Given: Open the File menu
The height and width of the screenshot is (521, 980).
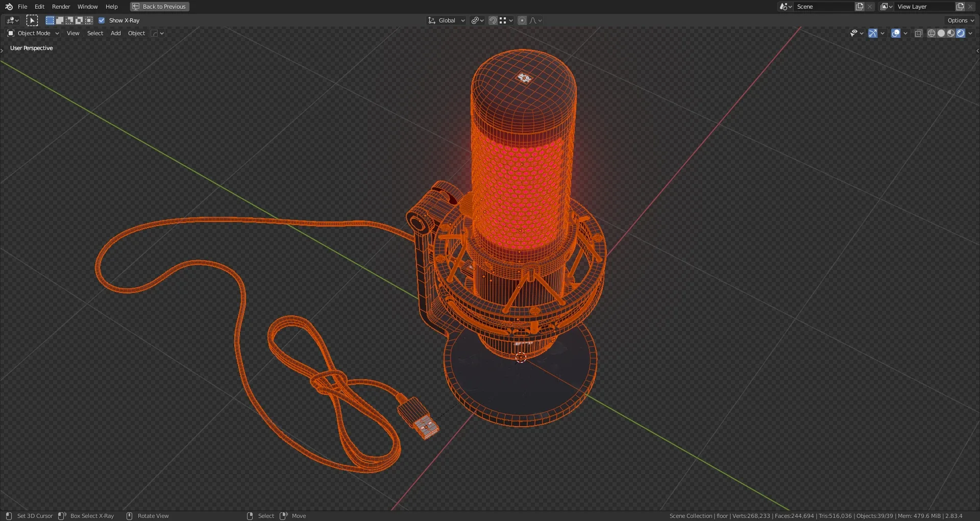Looking at the screenshot, I should click(x=22, y=7).
